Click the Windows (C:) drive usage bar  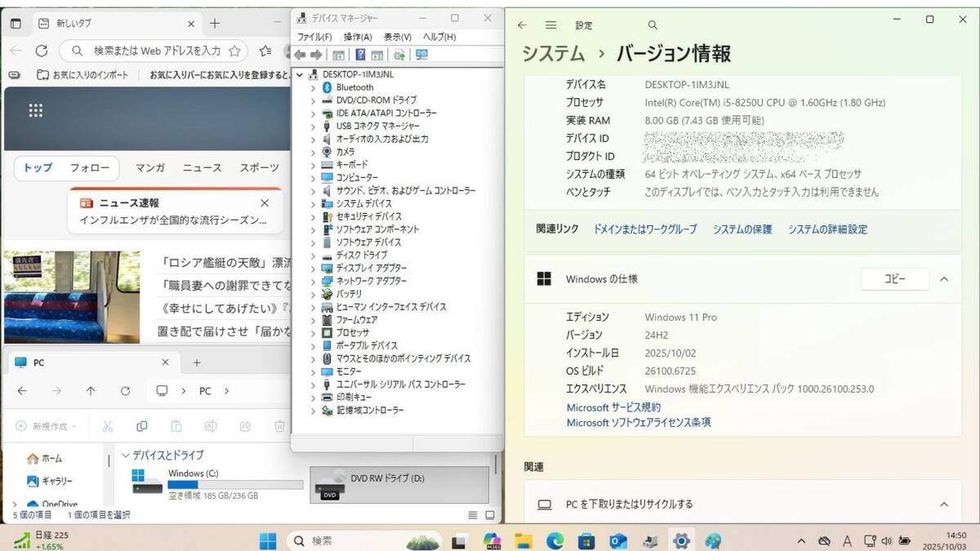[x=234, y=485]
